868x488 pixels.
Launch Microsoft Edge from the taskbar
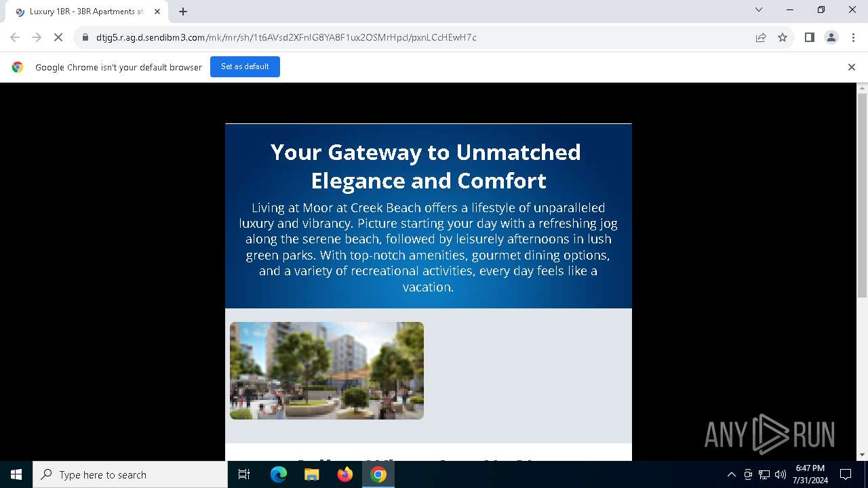(x=279, y=474)
